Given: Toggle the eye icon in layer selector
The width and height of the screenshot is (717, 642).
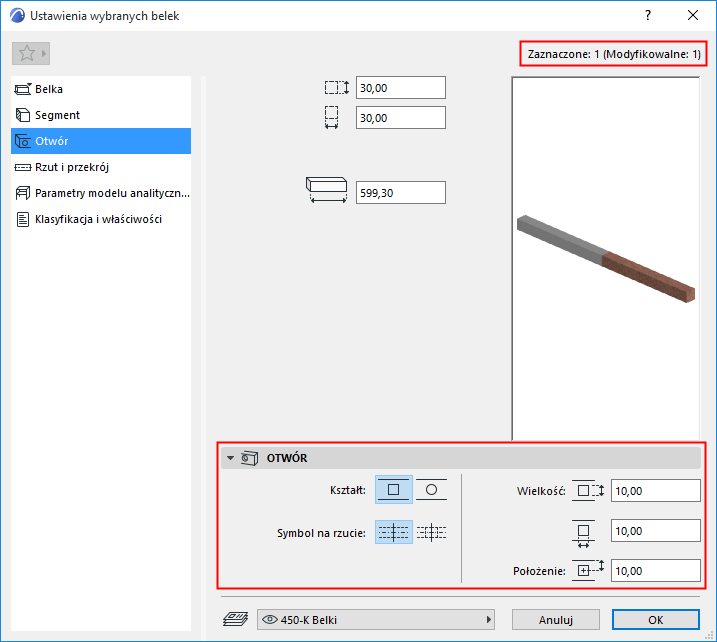Looking at the screenshot, I should pos(270,620).
